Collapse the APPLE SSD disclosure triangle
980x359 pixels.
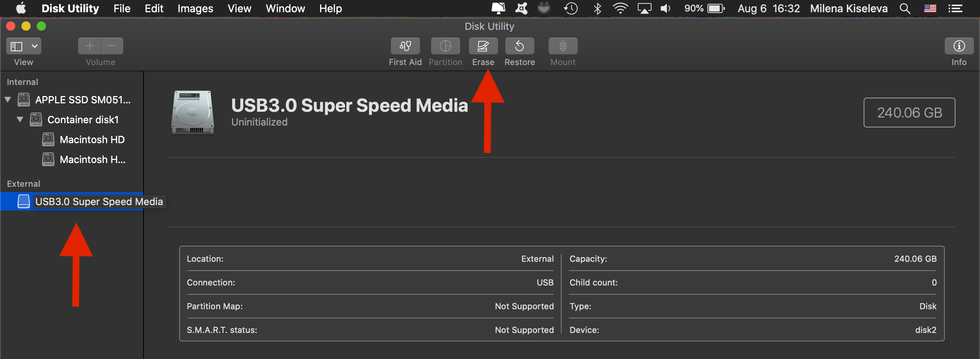(x=8, y=100)
